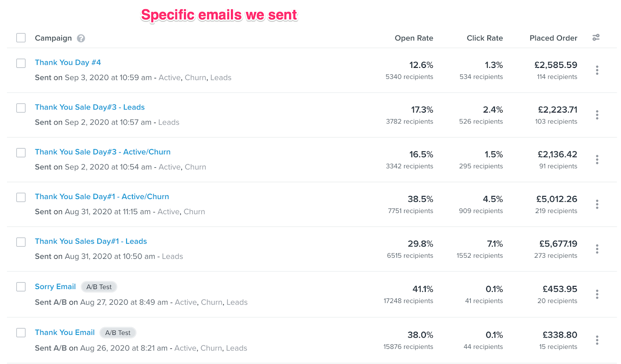Check the Thank You Day #4 checkbox

click(x=21, y=63)
